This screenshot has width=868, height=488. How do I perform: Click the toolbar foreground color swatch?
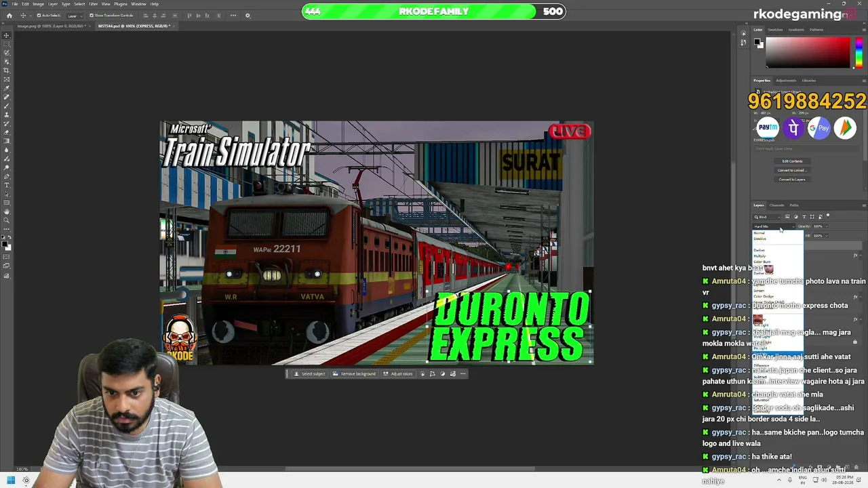click(x=5, y=244)
